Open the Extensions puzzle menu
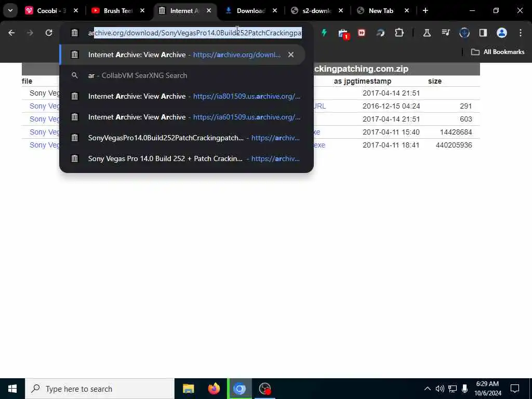 coord(399,33)
